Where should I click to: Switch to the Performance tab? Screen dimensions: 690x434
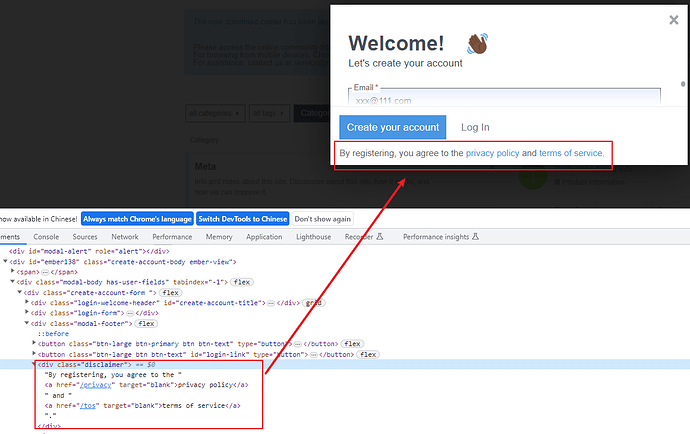click(172, 237)
